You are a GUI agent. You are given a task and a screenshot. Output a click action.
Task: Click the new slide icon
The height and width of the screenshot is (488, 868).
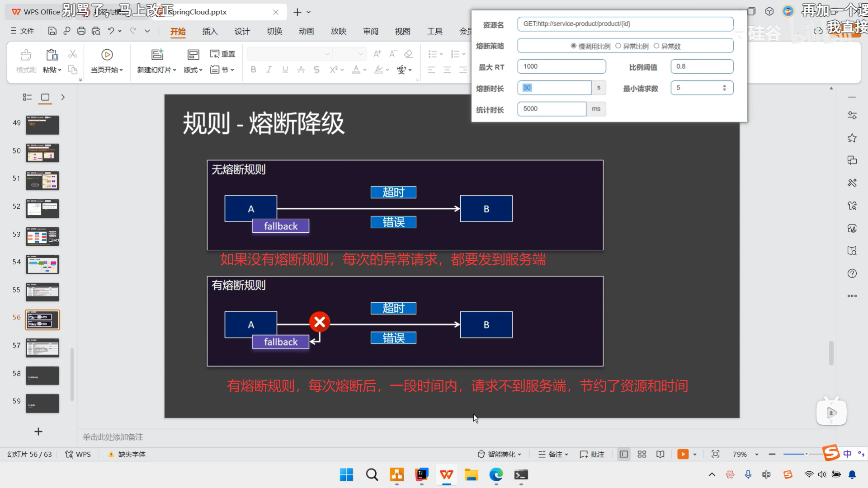point(157,55)
